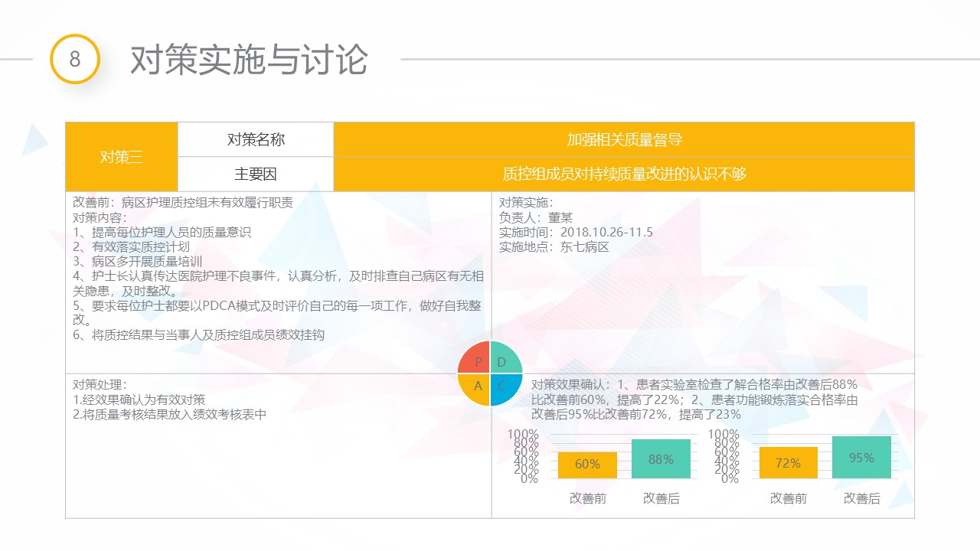Image resolution: width=980 pixels, height=551 pixels.
Task: Click the line 改善前：病区护理质控组未有效履行职责
Action: click(x=183, y=203)
